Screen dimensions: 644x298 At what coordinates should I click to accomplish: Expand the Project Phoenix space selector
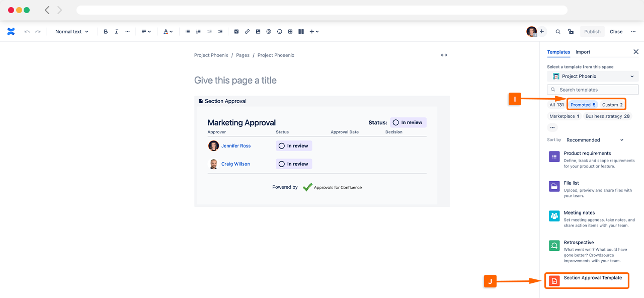click(x=593, y=77)
